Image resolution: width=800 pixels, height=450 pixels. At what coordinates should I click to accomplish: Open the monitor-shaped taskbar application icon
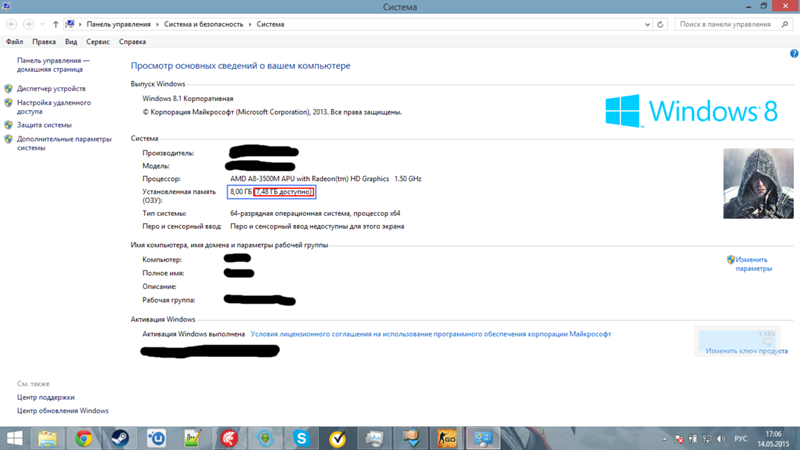click(374, 438)
